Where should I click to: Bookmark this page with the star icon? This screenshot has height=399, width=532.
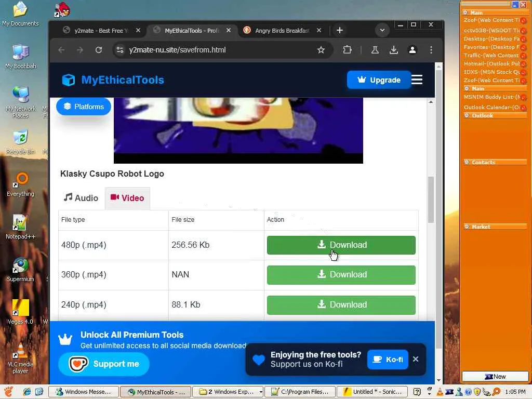pos(321,50)
